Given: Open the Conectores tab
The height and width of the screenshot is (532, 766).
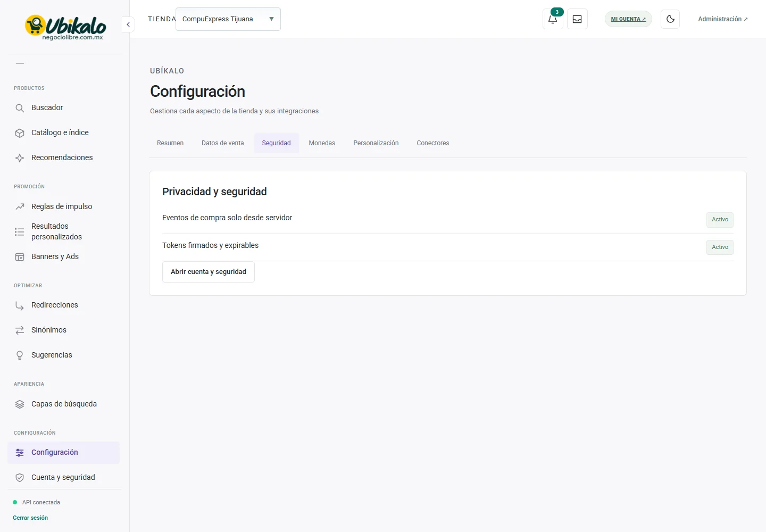Looking at the screenshot, I should (x=433, y=143).
